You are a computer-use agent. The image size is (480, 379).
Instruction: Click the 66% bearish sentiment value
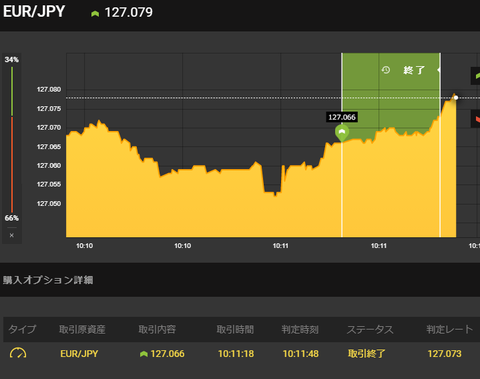12,218
